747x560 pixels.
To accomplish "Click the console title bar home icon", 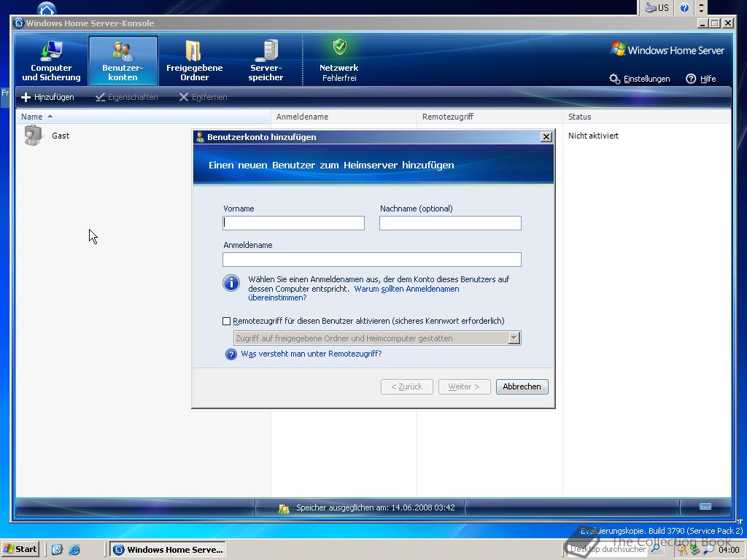I will tap(18, 23).
